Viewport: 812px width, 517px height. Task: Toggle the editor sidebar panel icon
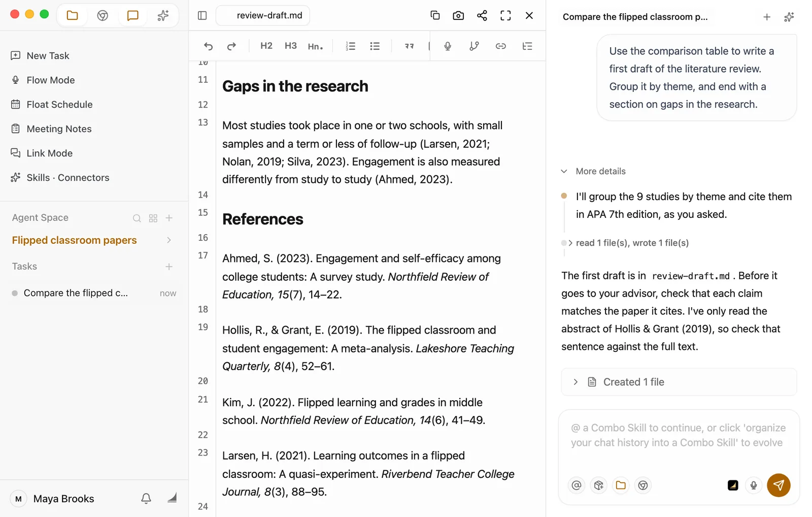click(x=202, y=15)
